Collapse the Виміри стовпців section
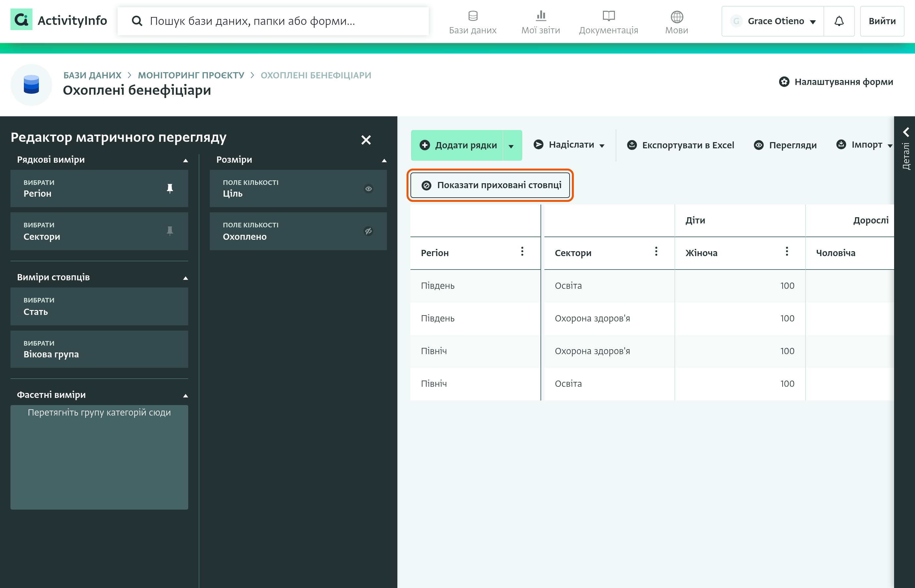This screenshot has width=915, height=588. pyautogui.click(x=186, y=278)
